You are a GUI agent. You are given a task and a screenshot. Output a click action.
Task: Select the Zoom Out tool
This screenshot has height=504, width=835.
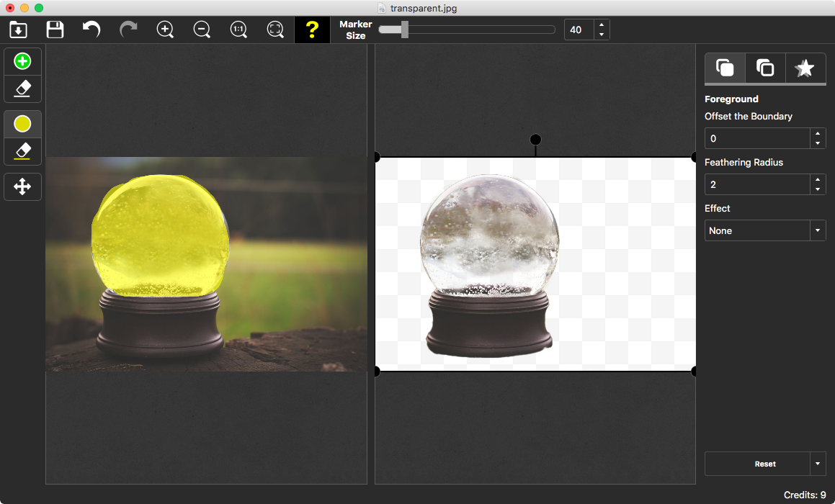pos(202,30)
